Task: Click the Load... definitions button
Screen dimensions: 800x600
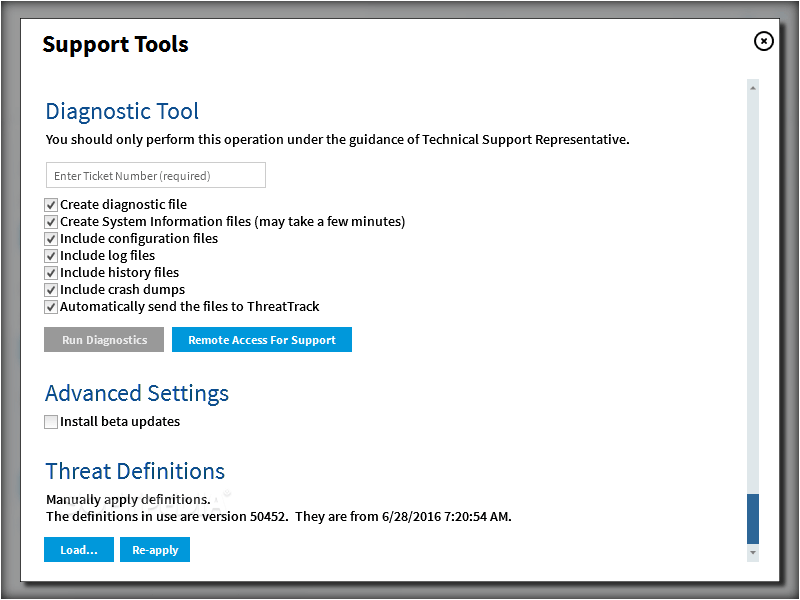Action: (79, 550)
